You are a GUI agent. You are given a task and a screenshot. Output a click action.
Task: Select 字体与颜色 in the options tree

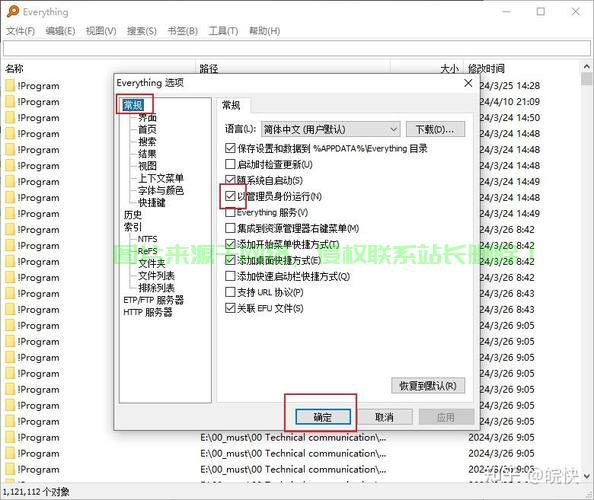[161, 190]
